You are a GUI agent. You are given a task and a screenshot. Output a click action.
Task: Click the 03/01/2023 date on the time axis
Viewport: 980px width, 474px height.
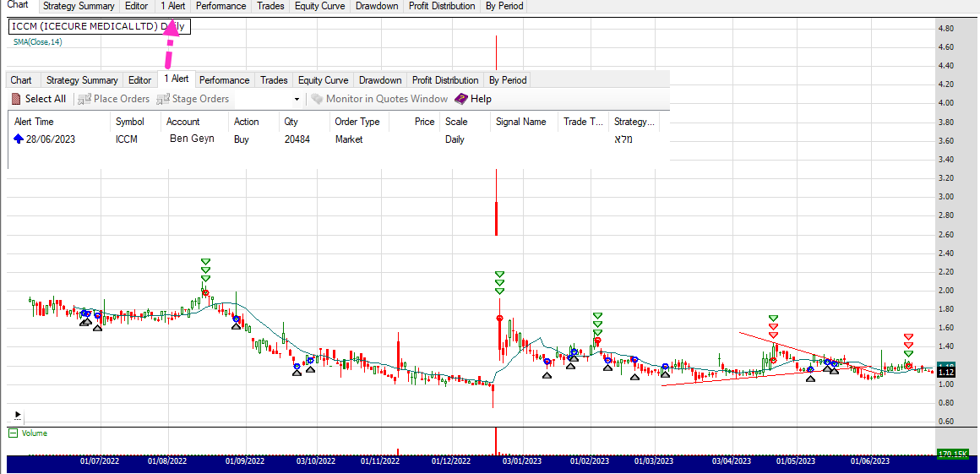coord(517,461)
